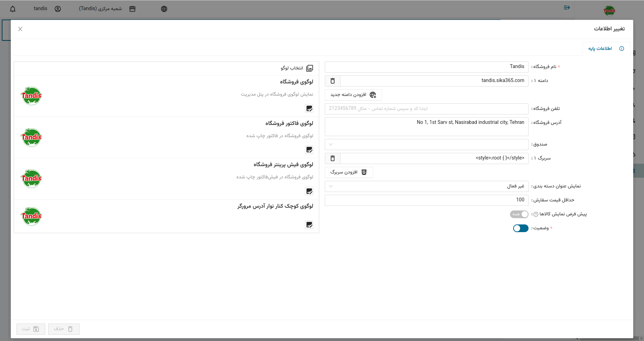Edit the printer receipt logo image
The width and height of the screenshot is (644, 341).
(309, 191)
